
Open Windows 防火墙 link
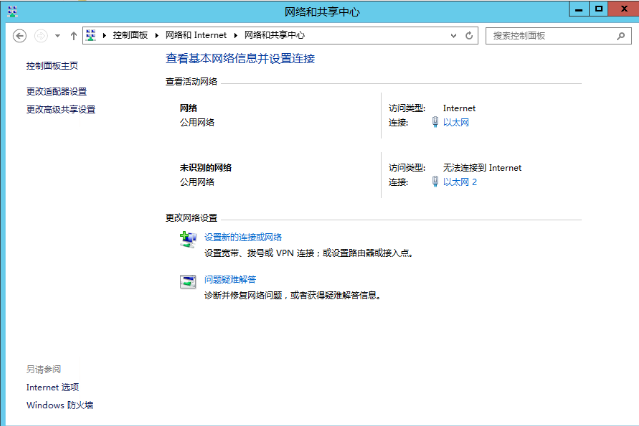coord(59,405)
